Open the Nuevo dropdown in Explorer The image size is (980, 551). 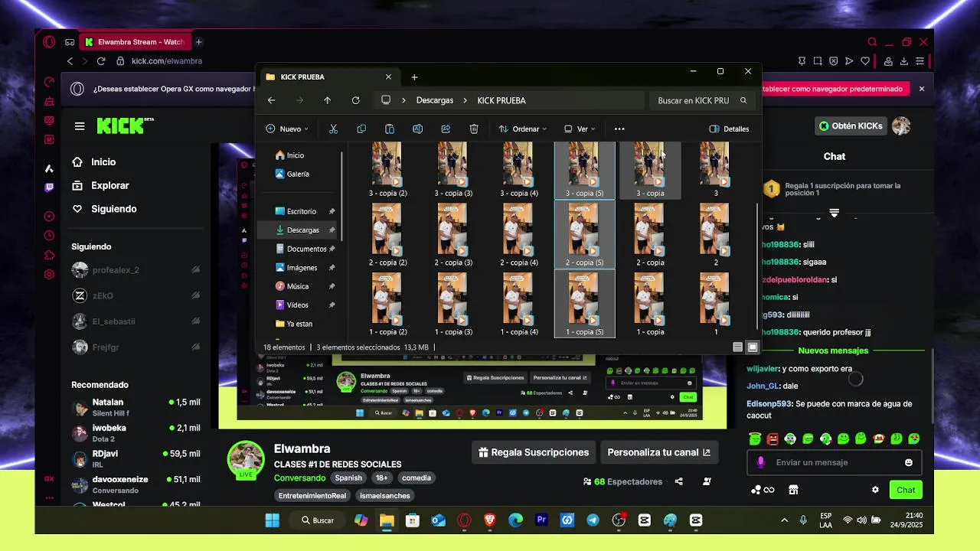(x=287, y=129)
